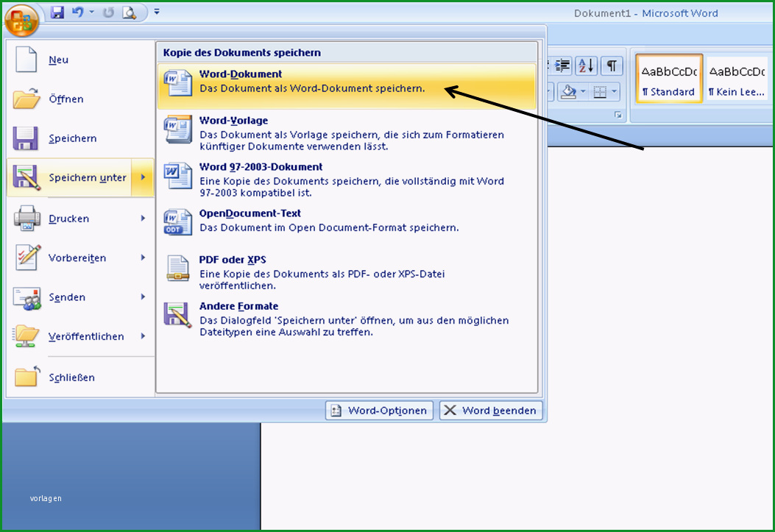Expand the Drucken submenu arrow
The height and width of the screenshot is (532, 775).
(x=144, y=218)
